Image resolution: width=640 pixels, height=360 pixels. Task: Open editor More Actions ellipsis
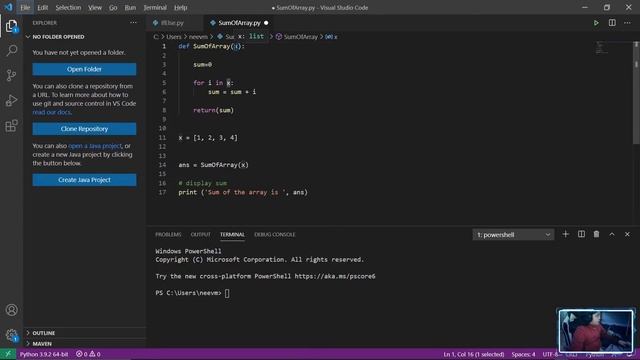tap(627, 23)
